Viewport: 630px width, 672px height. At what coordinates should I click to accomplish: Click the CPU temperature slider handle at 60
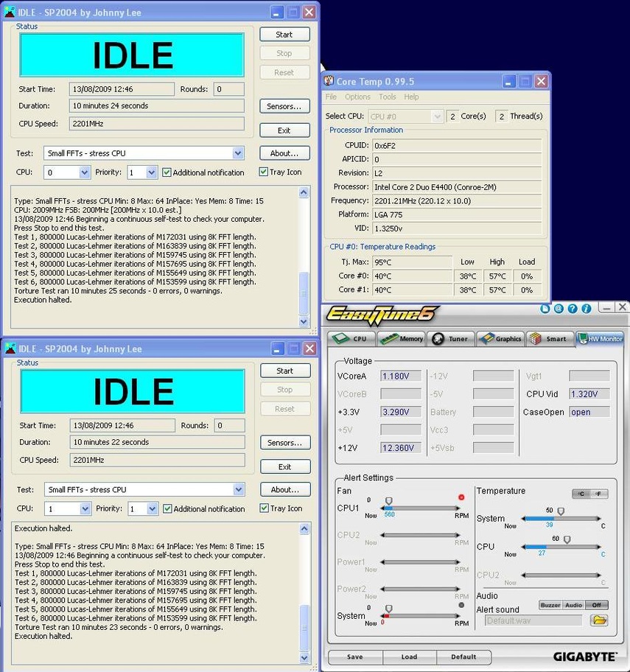pyautogui.click(x=567, y=539)
